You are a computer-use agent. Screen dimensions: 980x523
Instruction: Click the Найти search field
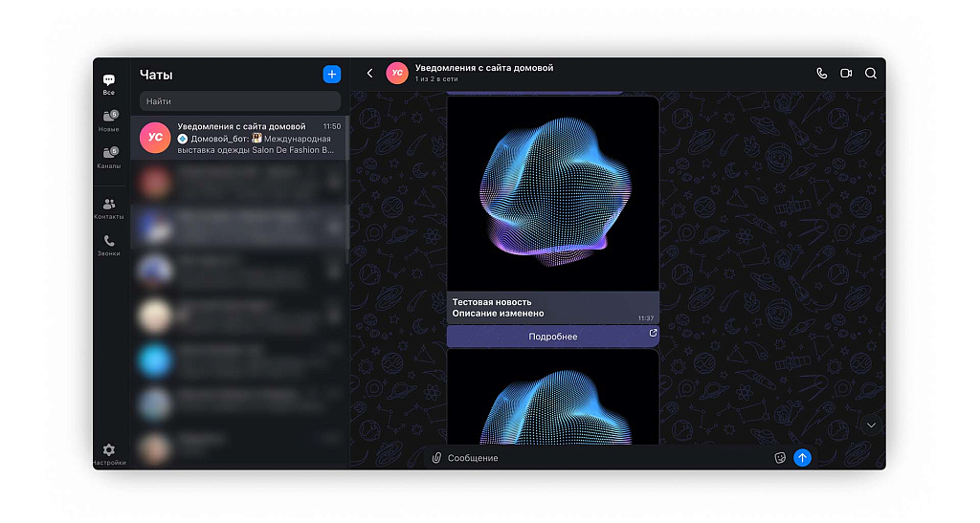pos(240,101)
